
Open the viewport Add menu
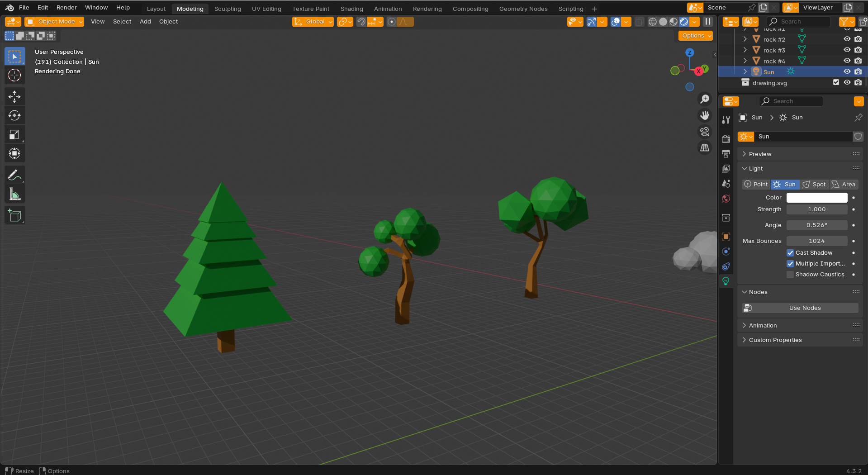tap(145, 22)
